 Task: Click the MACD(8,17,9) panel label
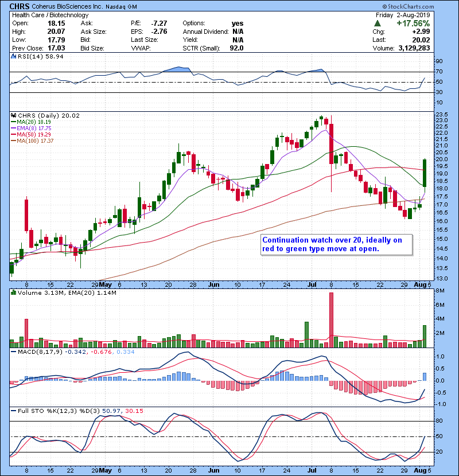pos(40,352)
